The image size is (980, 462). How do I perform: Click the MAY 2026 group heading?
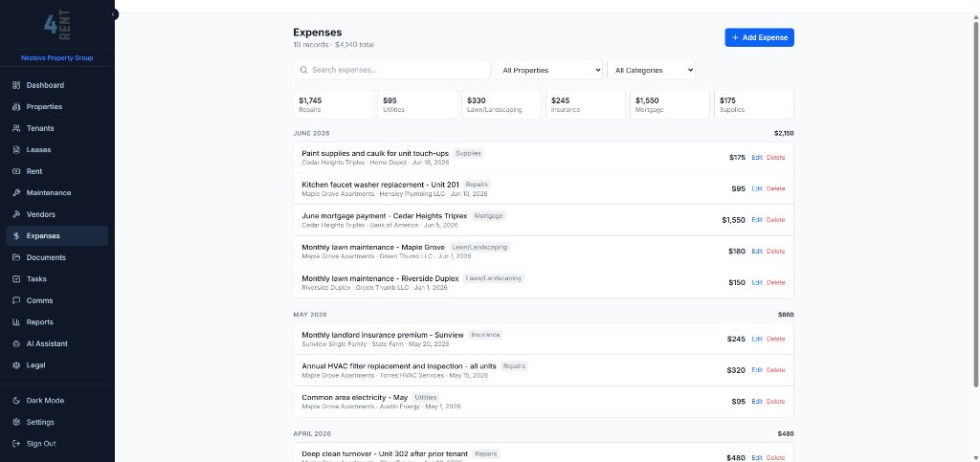[310, 315]
